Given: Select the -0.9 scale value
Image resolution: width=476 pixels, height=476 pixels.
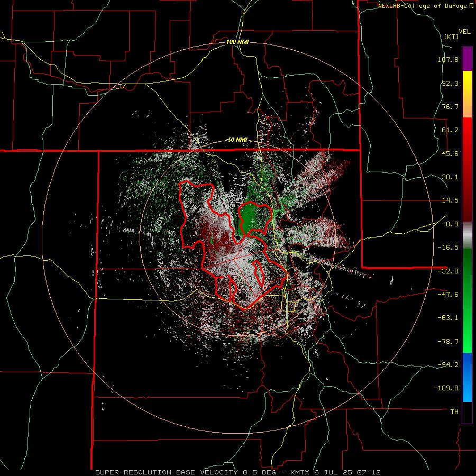Looking at the screenshot, I should [450, 224].
